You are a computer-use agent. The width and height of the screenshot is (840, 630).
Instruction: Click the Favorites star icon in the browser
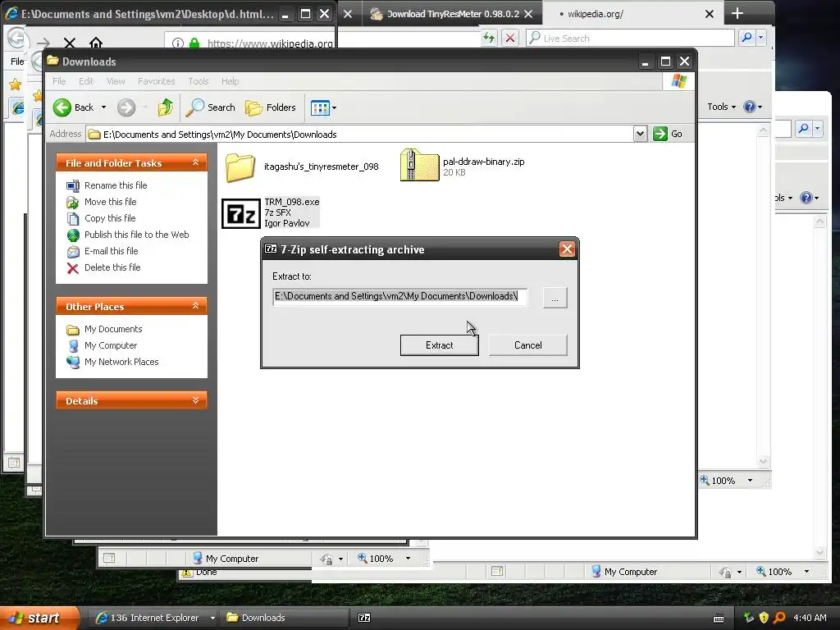[x=15, y=84]
